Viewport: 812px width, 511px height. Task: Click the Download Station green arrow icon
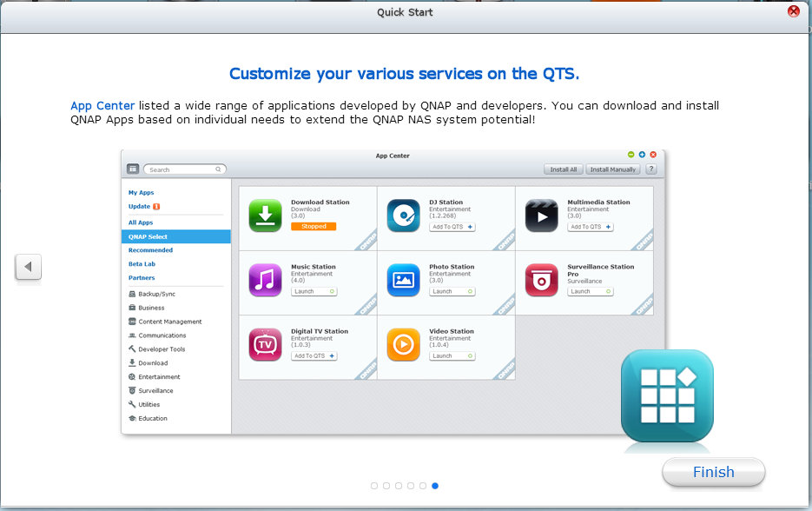(265, 215)
